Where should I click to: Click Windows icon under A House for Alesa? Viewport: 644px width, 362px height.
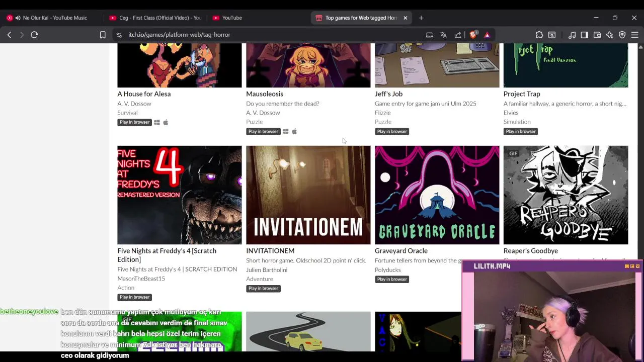pos(157,122)
